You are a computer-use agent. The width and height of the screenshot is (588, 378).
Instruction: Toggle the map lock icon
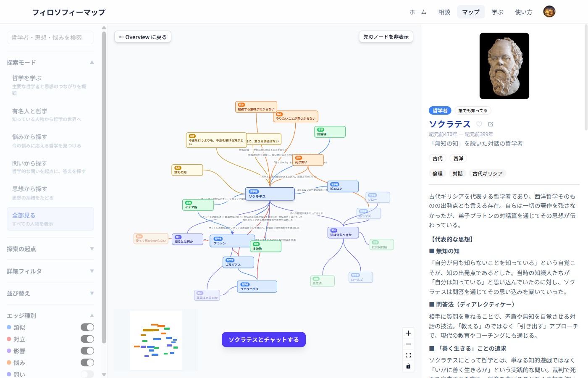pyautogui.click(x=408, y=366)
